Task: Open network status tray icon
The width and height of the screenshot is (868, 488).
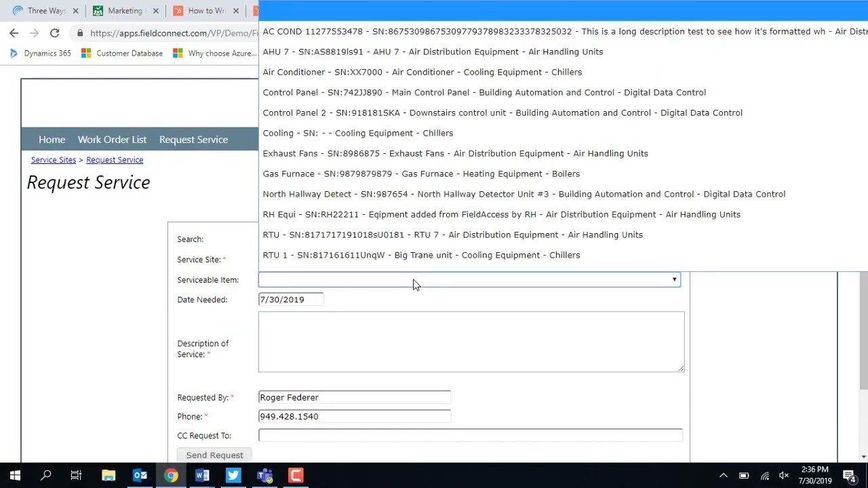Action: pos(764,476)
